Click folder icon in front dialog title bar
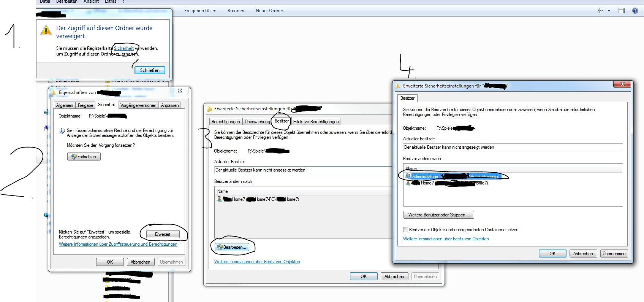Viewport: 644px width, 302px height. pos(398,86)
